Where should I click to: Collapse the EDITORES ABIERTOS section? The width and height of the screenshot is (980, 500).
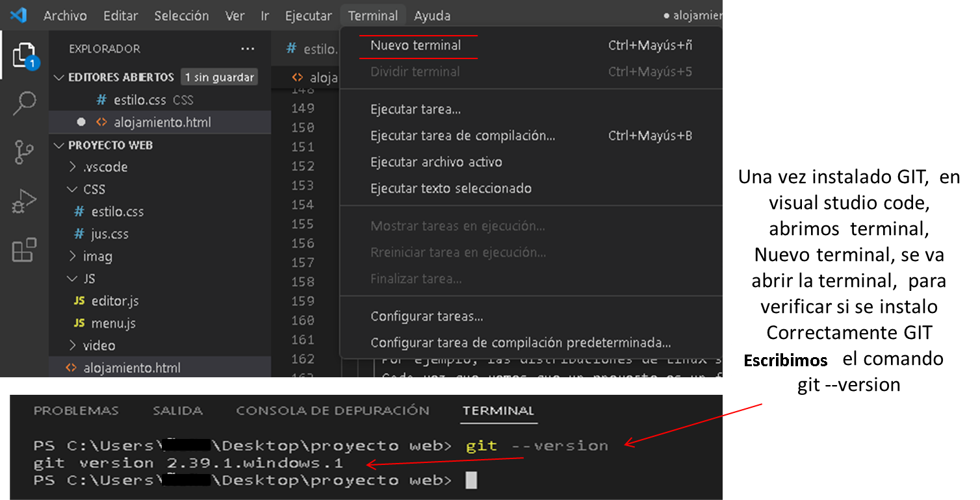click(59, 77)
